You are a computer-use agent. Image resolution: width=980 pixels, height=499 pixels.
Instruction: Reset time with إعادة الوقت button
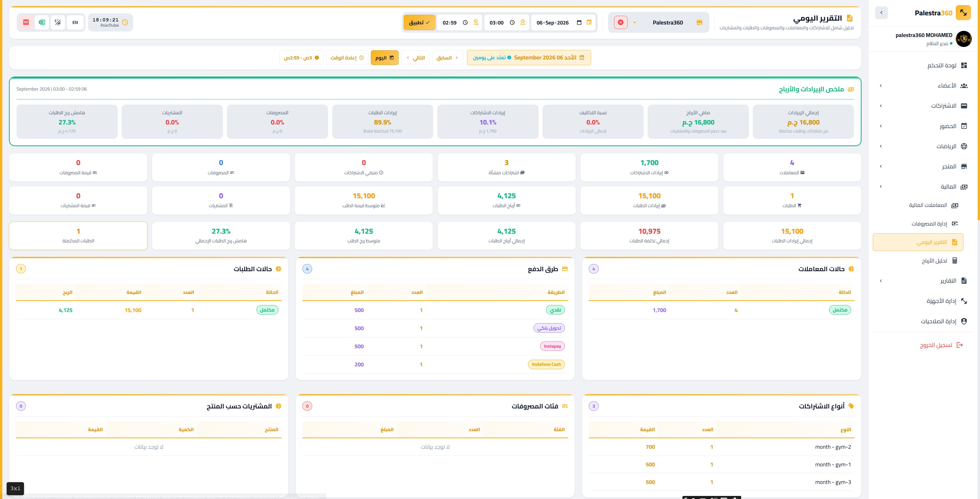coord(347,58)
